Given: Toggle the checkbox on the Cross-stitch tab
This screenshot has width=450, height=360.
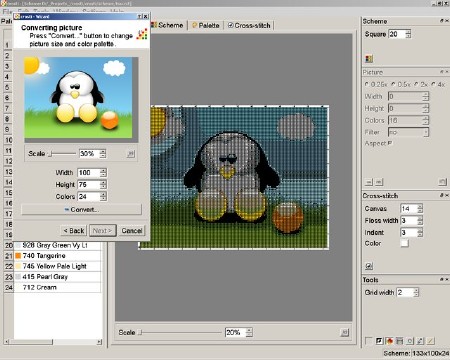Looking at the screenshot, I should click(x=231, y=25).
